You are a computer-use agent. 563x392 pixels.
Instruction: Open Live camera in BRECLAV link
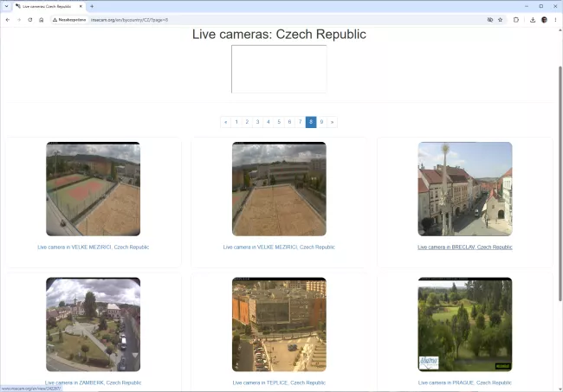click(464, 247)
